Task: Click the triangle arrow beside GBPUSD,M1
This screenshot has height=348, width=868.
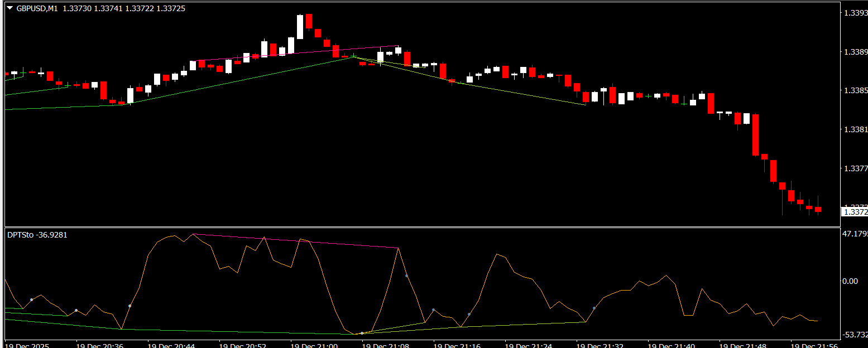Action: (9, 8)
